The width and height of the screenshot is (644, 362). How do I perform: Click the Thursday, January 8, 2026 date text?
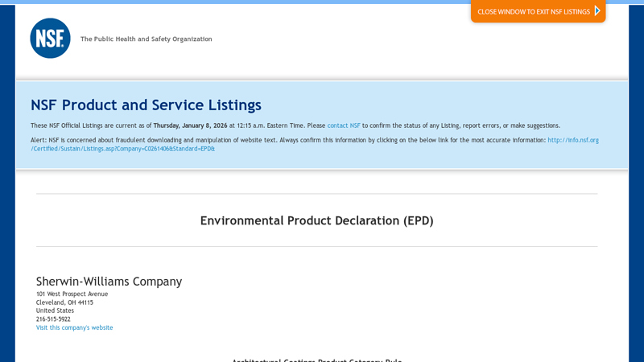tap(190, 125)
